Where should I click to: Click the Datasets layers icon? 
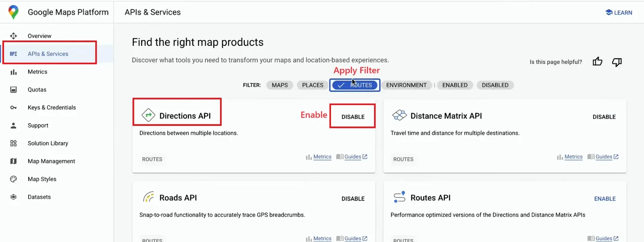(13, 197)
